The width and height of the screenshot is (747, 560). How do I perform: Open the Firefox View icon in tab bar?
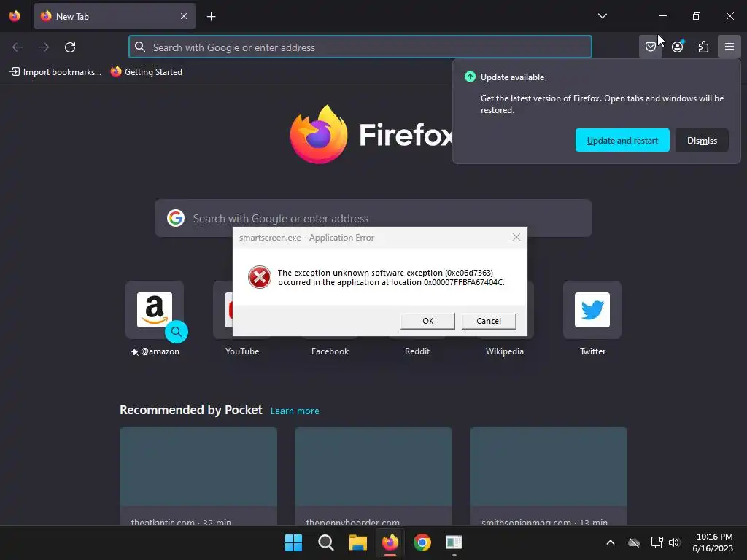pos(15,16)
